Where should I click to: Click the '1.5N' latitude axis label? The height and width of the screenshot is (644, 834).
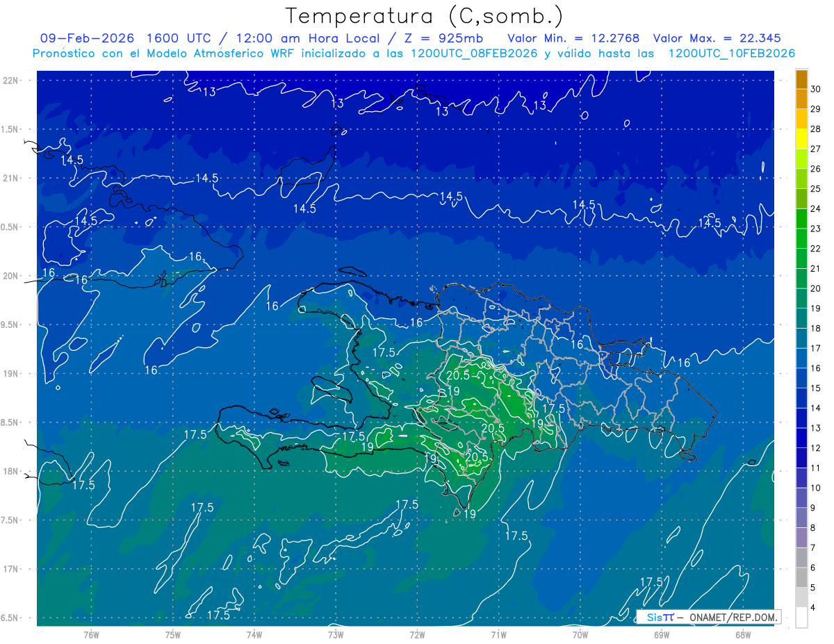tap(10, 129)
